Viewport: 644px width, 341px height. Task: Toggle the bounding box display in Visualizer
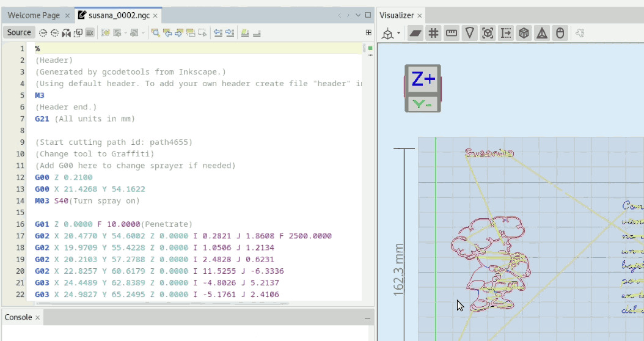[488, 33]
